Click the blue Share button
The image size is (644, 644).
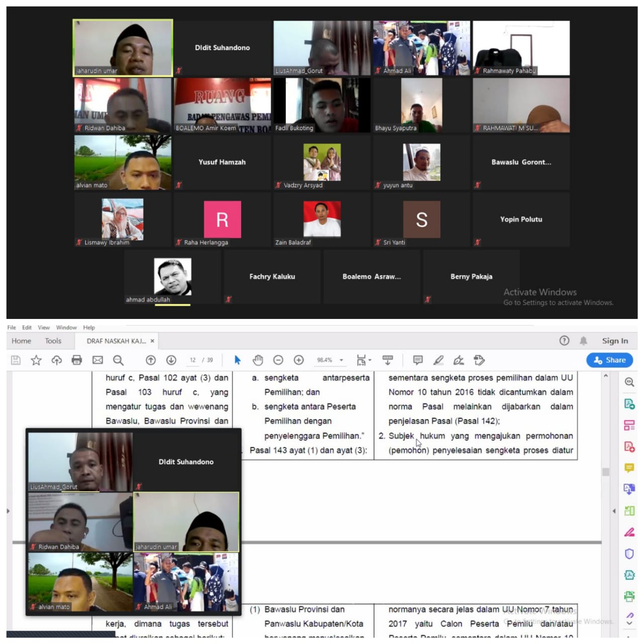tap(609, 360)
